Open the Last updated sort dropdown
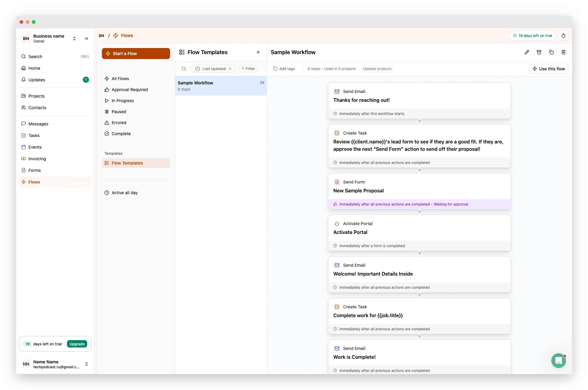The width and height of the screenshot is (588, 390). tap(214, 69)
